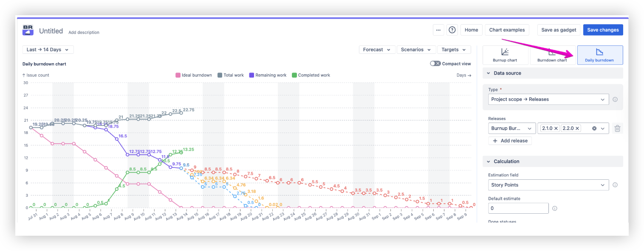Select the Burnup chart type
The height and width of the screenshot is (251, 644).
[505, 55]
